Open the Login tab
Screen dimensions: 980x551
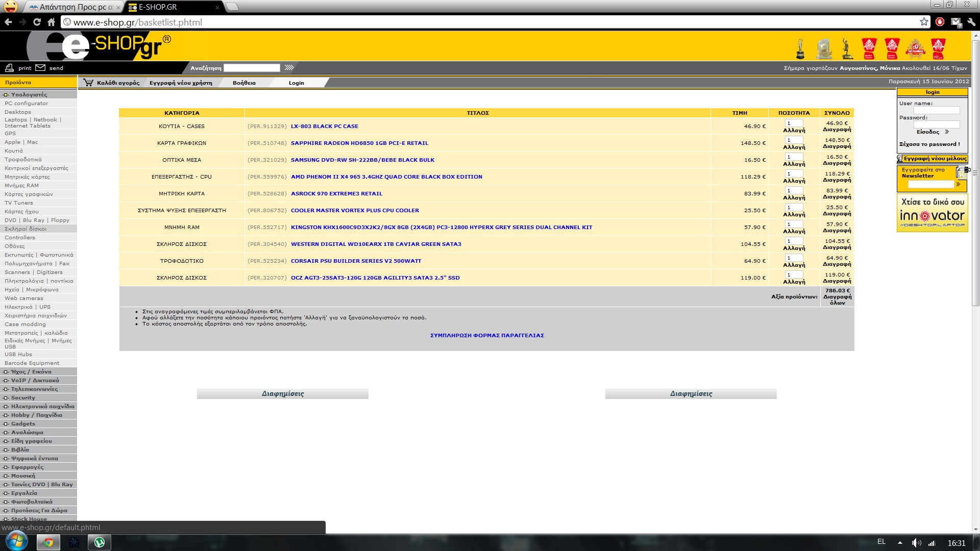point(296,83)
